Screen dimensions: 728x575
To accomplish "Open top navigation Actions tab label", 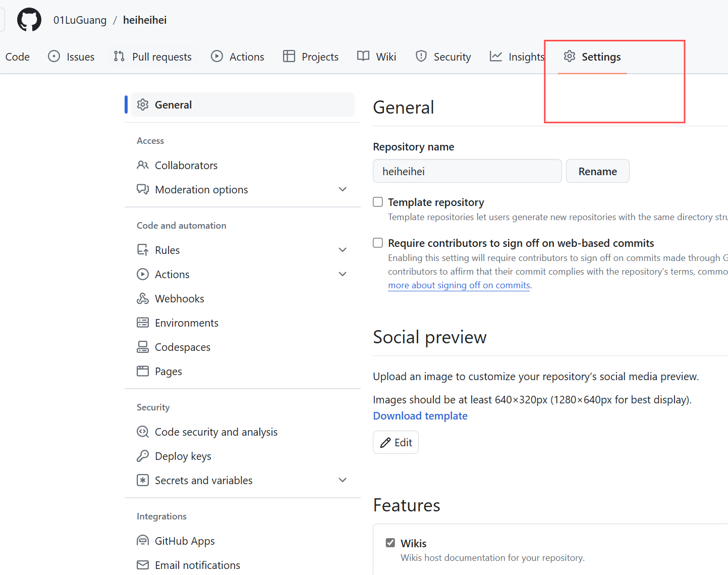I will point(247,57).
